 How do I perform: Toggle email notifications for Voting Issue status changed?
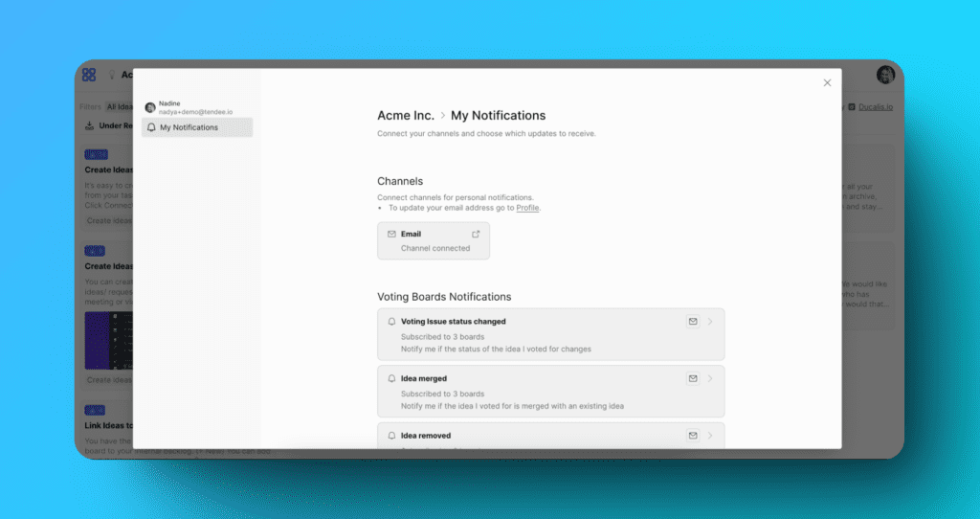click(x=693, y=322)
